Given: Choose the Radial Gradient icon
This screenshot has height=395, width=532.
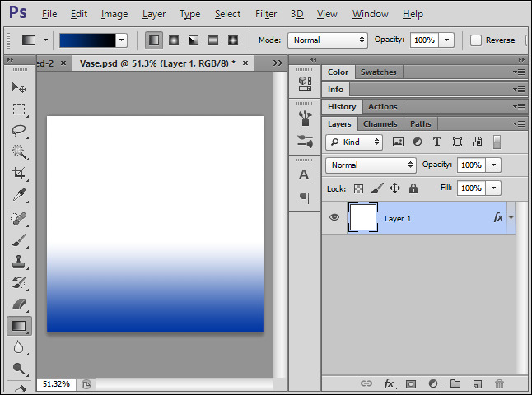Looking at the screenshot, I should click(174, 39).
